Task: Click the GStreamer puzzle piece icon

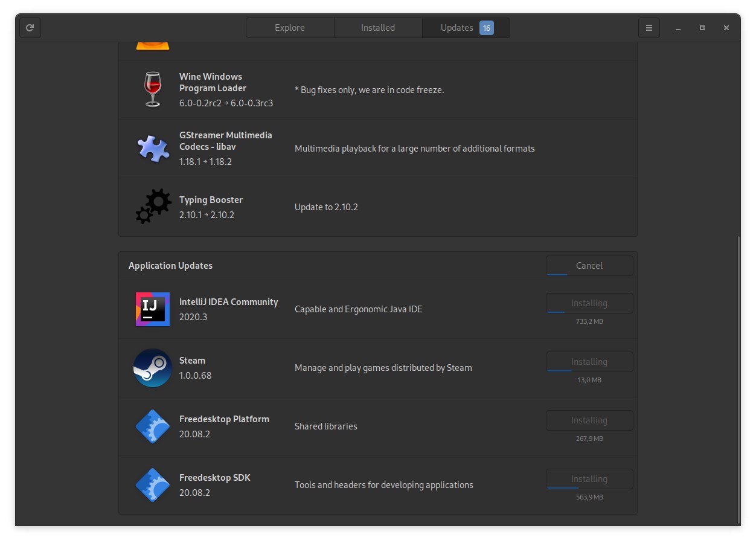Action: click(x=153, y=148)
